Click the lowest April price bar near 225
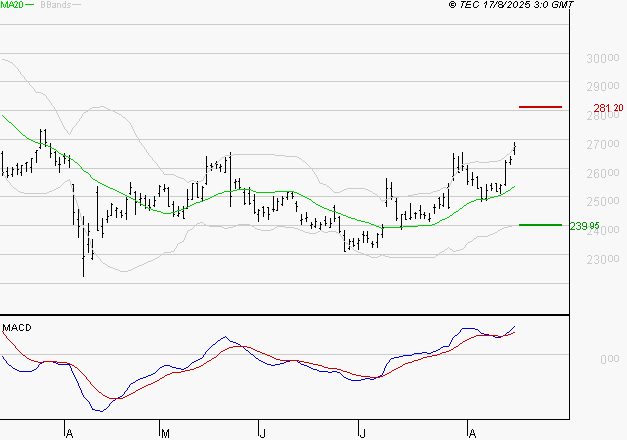This screenshot has height=440, width=627. pos(84,247)
